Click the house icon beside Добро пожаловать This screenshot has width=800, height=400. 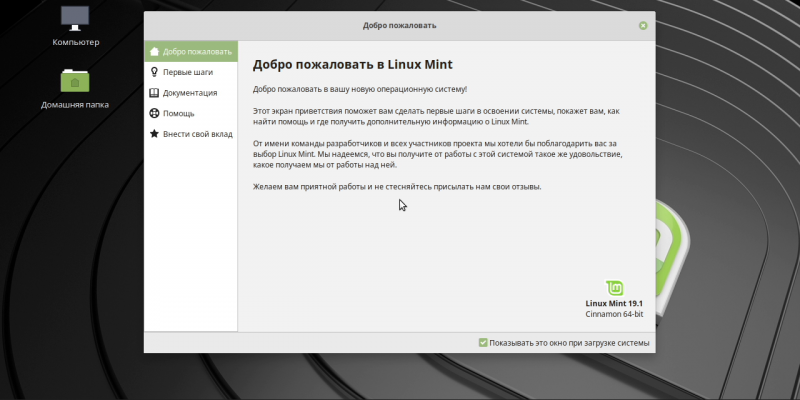point(154,51)
